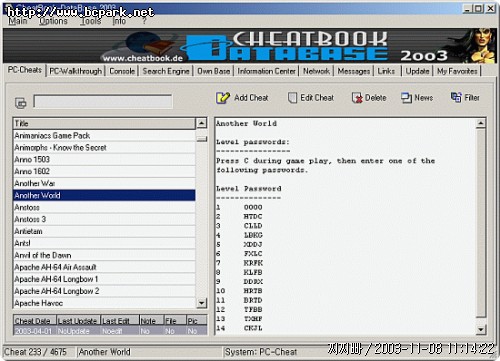This screenshot has height=361, width=500.
Task: Select Anno 1503 in the title list
Action: 104,160
